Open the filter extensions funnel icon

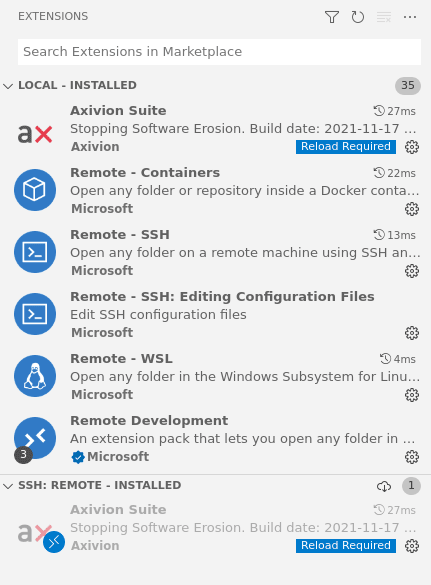pyautogui.click(x=332, y=17)
